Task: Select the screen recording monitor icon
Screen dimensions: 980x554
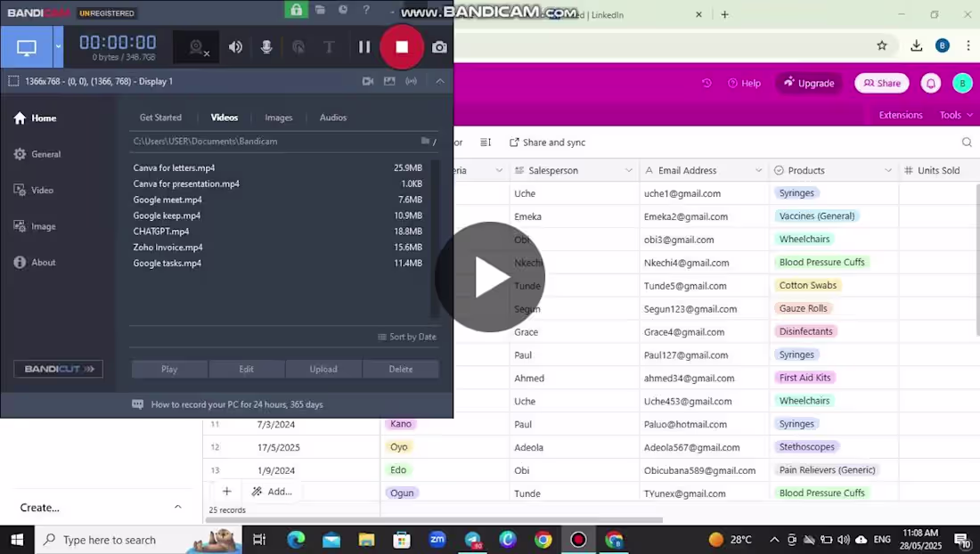Action: click(x=29, y=46)
